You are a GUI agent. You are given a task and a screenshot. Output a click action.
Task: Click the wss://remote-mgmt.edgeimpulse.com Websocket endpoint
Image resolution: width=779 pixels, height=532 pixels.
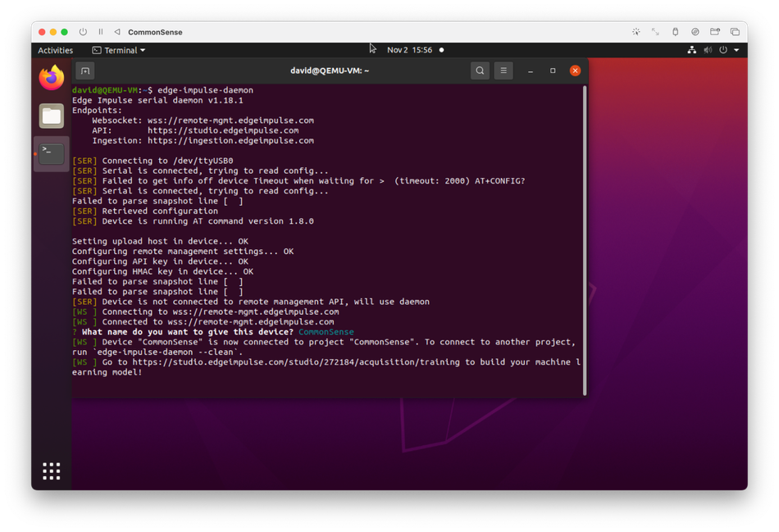(230, 120)
